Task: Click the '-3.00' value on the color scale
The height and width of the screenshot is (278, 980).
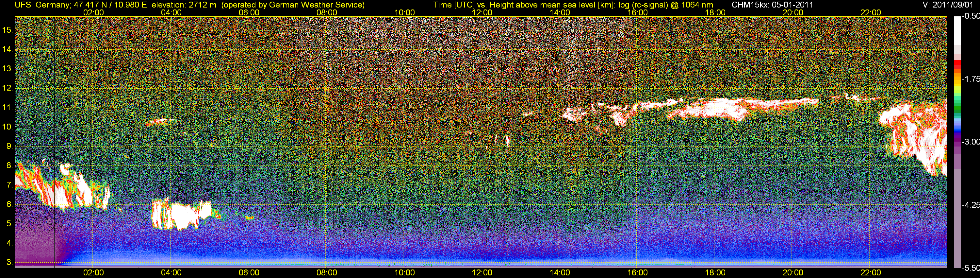Action: [x=971, y=142]
